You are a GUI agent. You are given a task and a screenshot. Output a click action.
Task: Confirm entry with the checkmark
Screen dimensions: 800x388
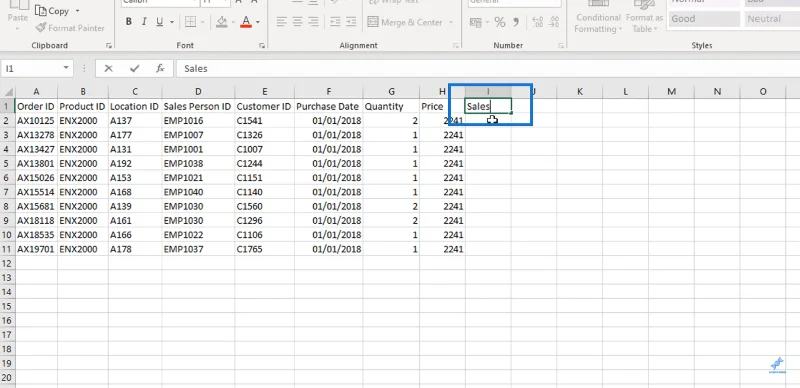135,68
